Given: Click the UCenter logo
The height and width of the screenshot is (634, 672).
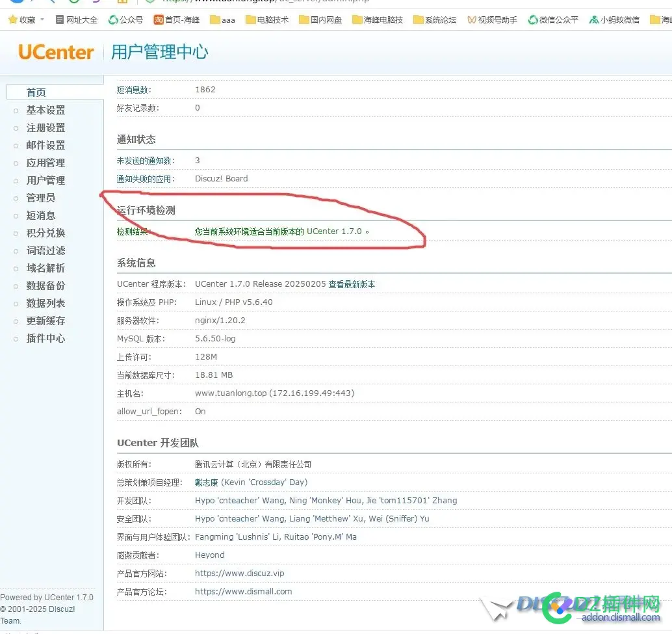Looking at the screenshot, I should point(55,52).
